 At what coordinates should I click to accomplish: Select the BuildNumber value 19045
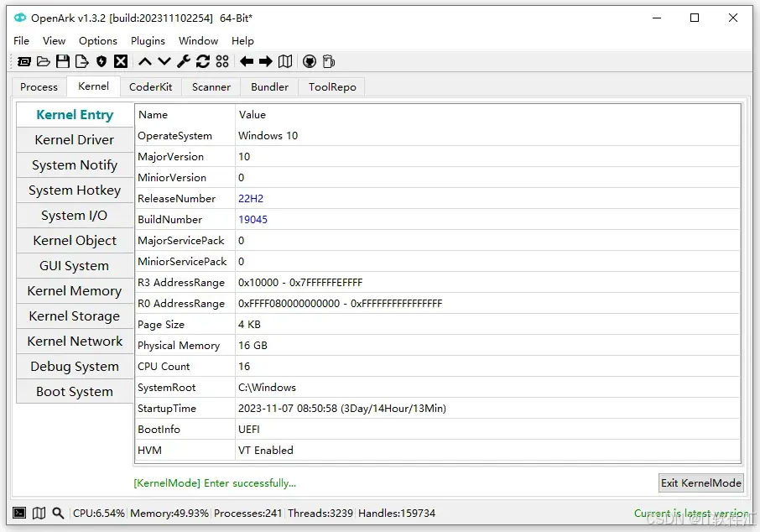252,219
